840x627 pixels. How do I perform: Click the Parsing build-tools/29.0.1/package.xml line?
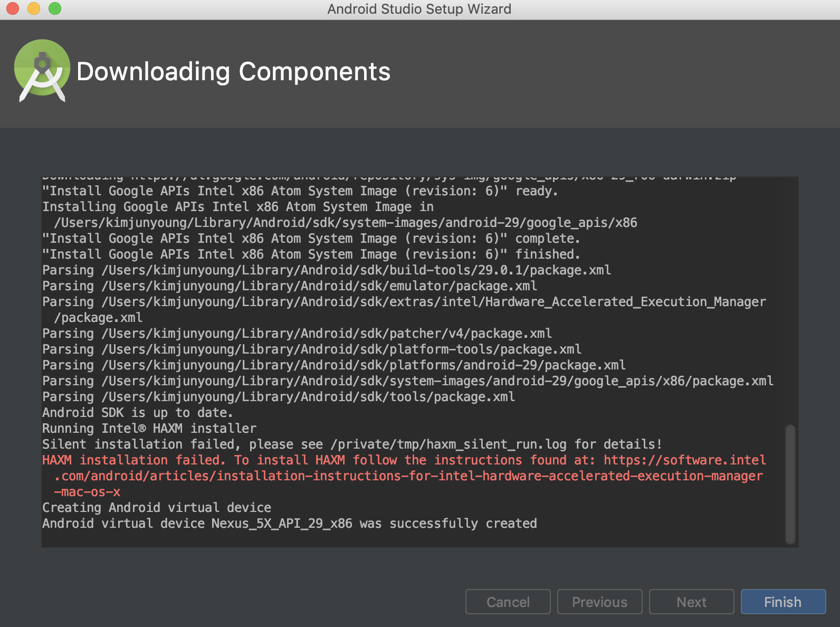(327, 270)
